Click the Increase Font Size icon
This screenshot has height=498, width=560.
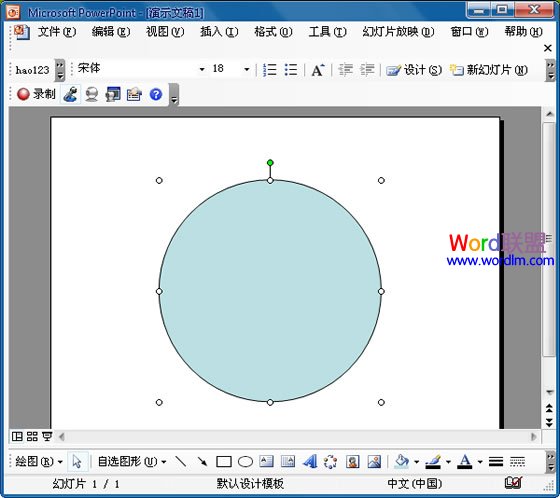318,70
